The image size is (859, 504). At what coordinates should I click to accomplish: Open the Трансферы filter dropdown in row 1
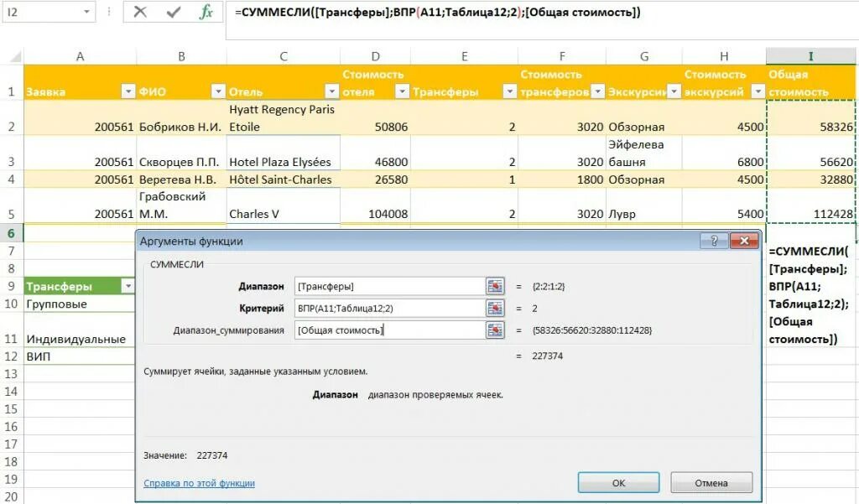pyautogui.click(x=509, y=91)
